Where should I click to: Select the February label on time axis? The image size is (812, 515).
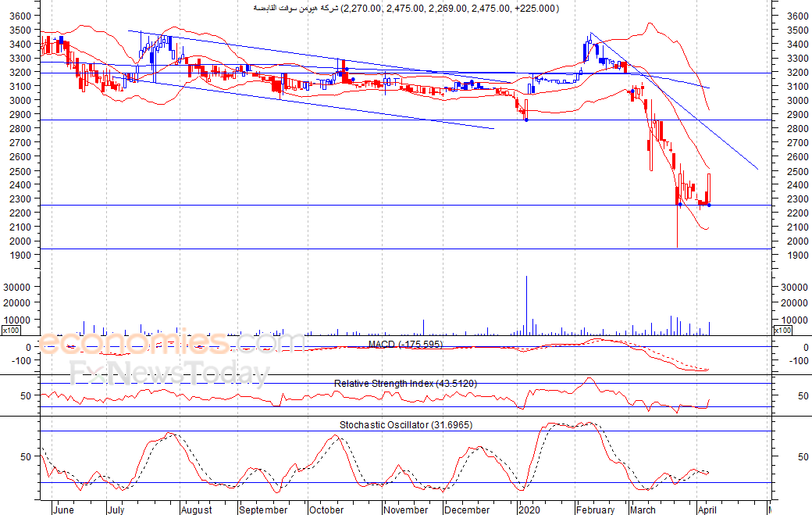pos(596,510)
